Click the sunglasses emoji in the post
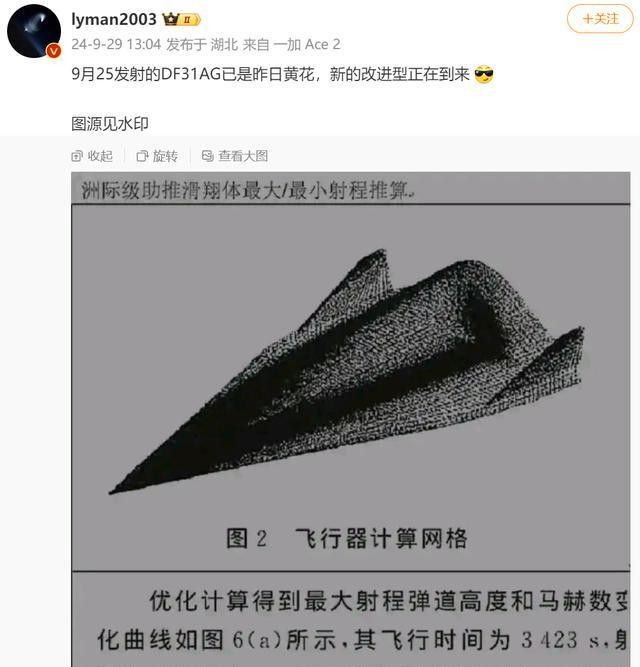This screenshot has width=640, height=667. [x=484, y=75]
